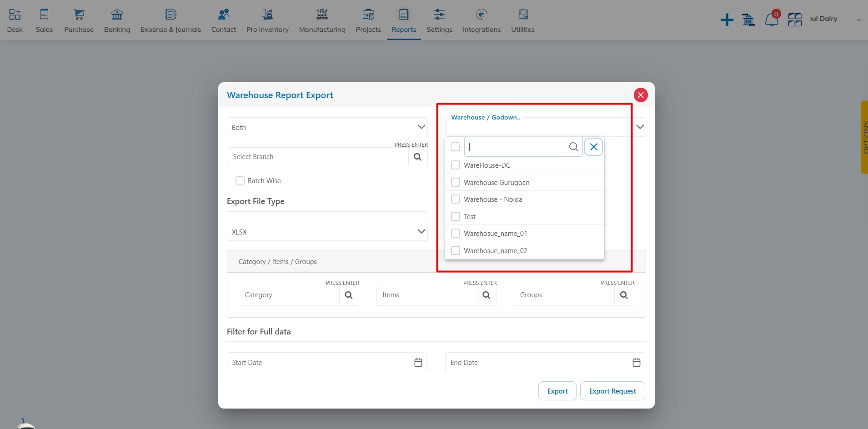
Task: Open the Reports tab
Action: coord(404,20)
